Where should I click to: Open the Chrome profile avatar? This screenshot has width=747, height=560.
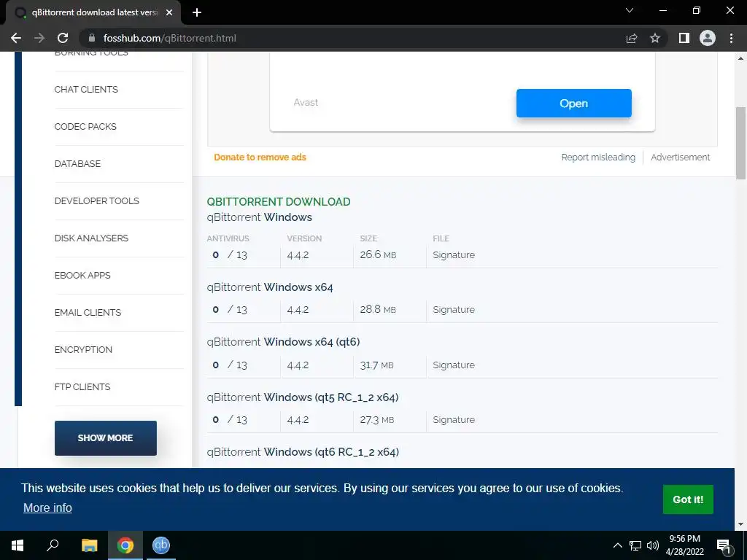708,38
